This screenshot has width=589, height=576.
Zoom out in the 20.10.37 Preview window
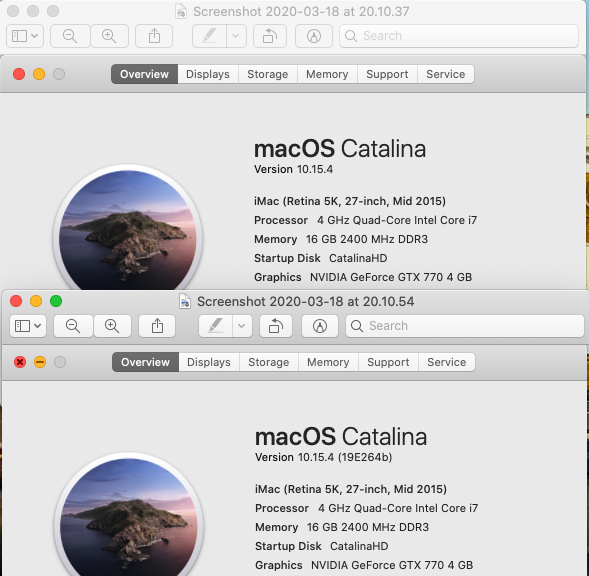tap(70, 36)
